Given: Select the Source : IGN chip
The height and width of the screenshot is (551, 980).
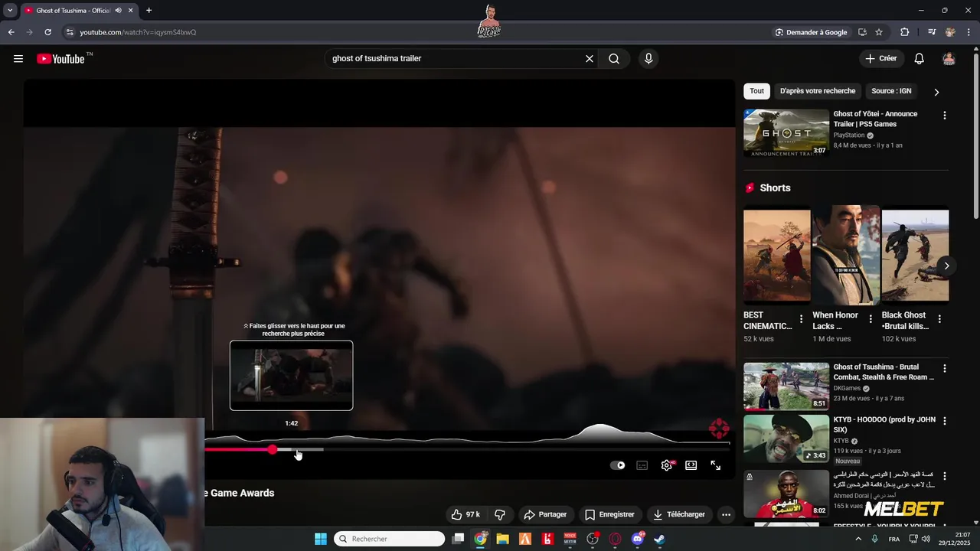Looking at the screenshot, I should pyautogui.click(x=891, y=91).
